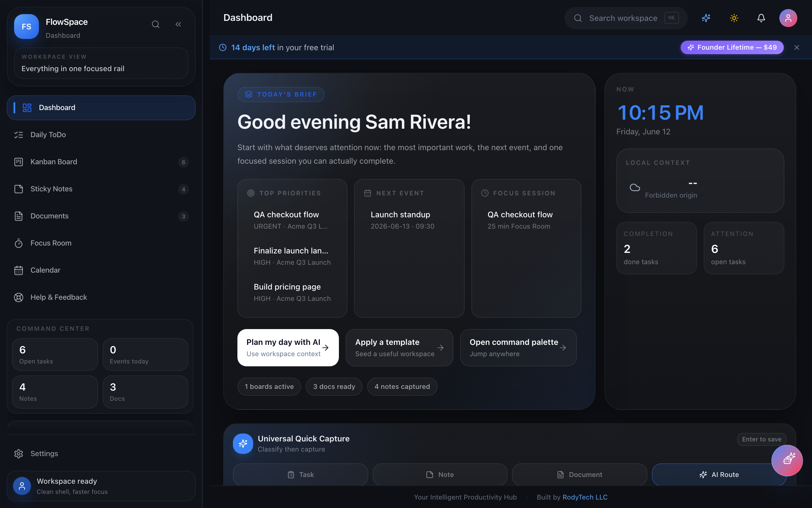The width and height of the screenshot is (812, 508).
Task: Follow the RodyTech LLC link
Action: click(x=585, y=497)
